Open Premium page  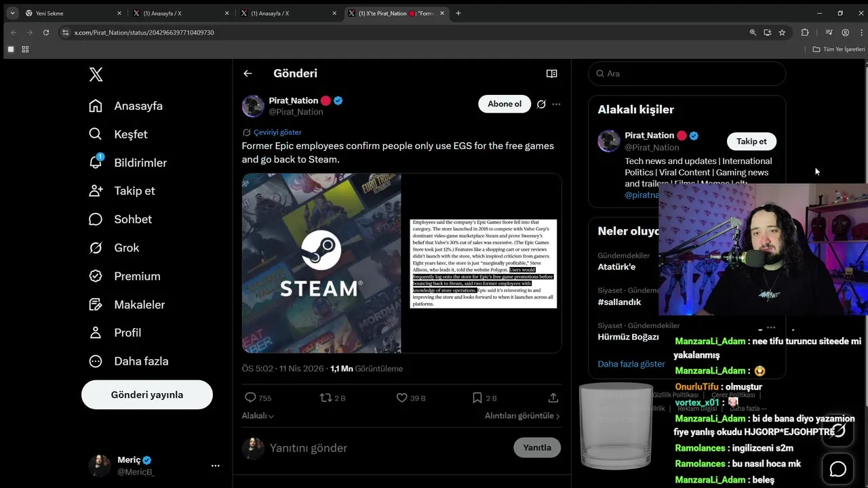pyautogui.click(x=125, y=276)
